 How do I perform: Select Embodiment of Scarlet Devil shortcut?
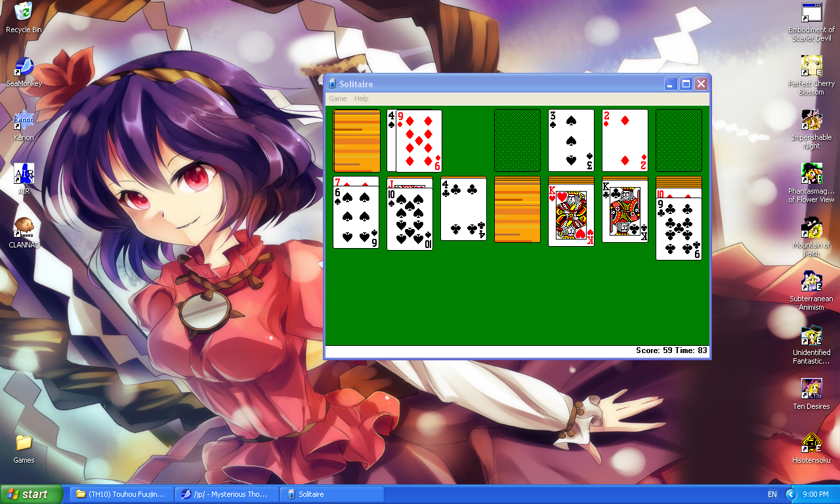[811, 22]
